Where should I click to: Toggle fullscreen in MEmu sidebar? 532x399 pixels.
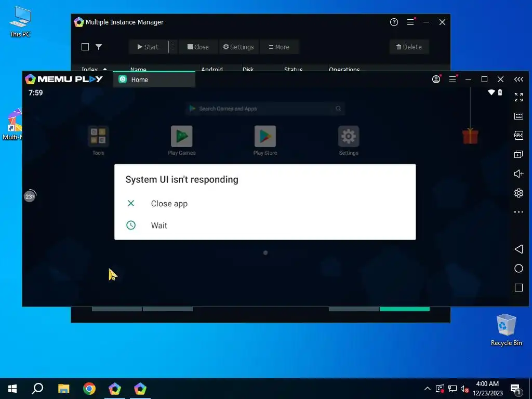[518, 97]
